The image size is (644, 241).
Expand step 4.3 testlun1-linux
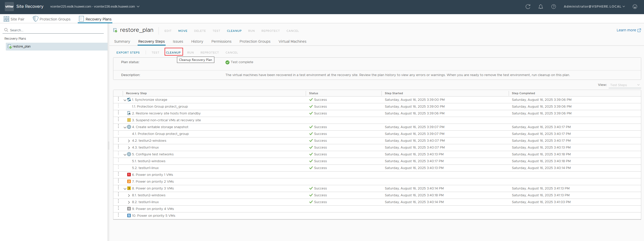point(129,148)
